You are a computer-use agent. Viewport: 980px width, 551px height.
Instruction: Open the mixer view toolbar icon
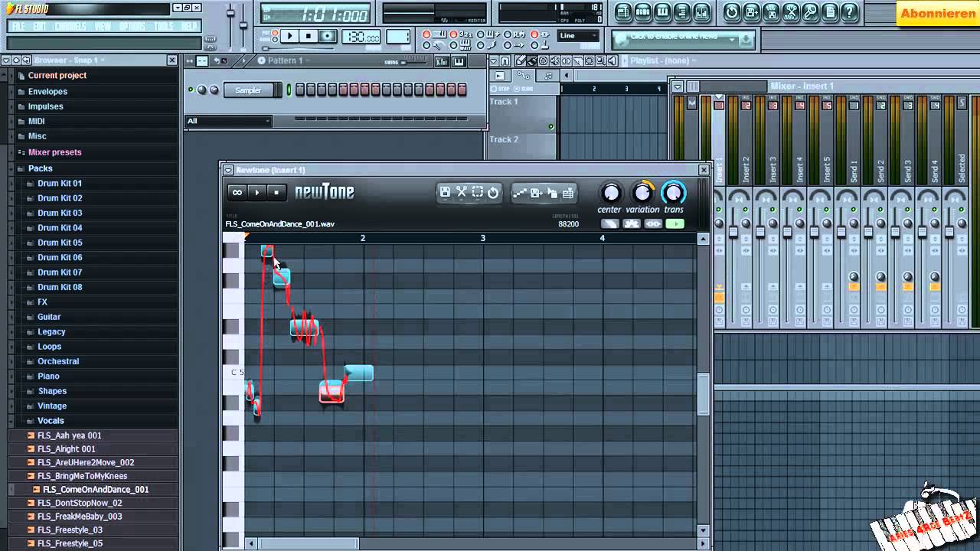[702, 11]
